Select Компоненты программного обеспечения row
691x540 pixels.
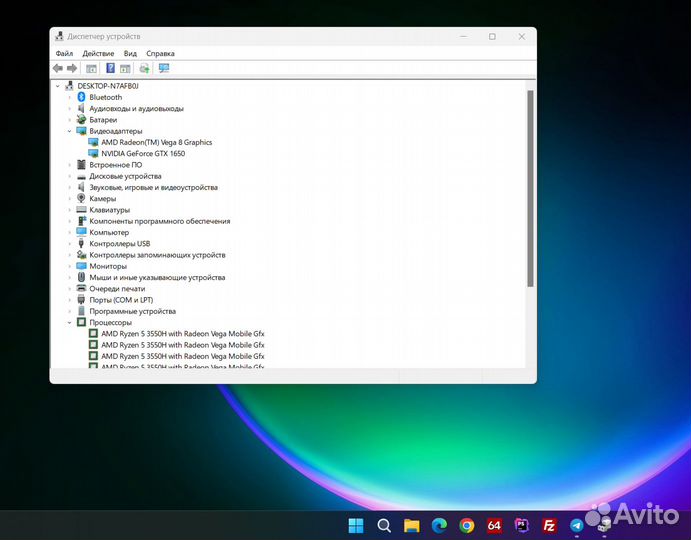coord(160,221)
